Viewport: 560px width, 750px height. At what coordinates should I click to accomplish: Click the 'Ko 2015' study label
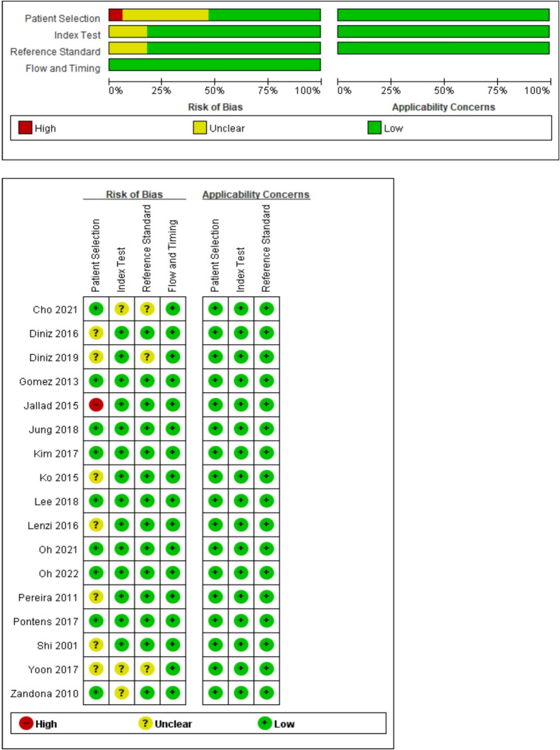pos(59,477)
